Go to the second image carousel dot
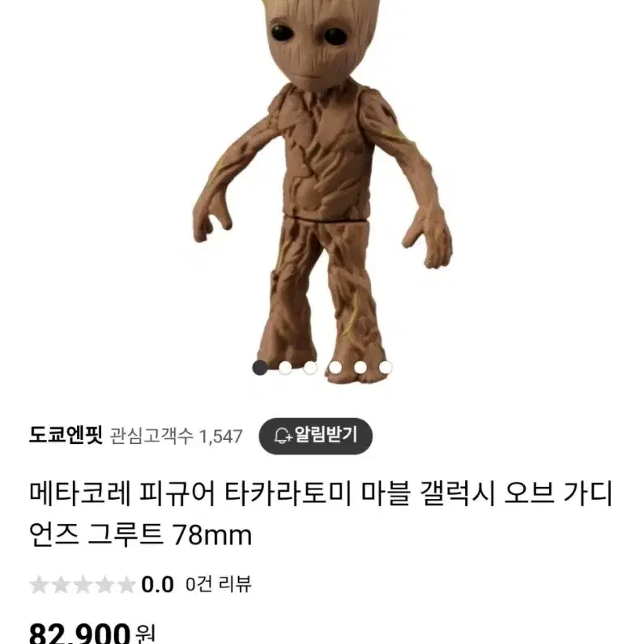This screenshot has height=644, width=644. pos(285,368)
